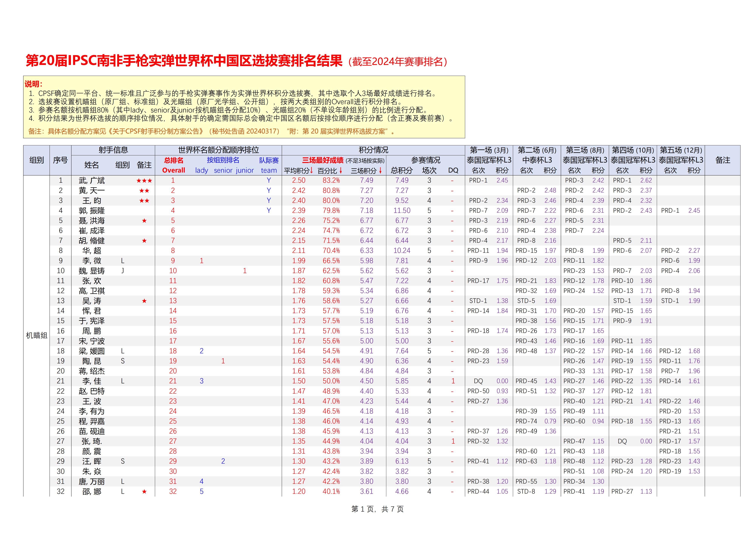Click the 组别 header in the first column

tap(37, 160)
